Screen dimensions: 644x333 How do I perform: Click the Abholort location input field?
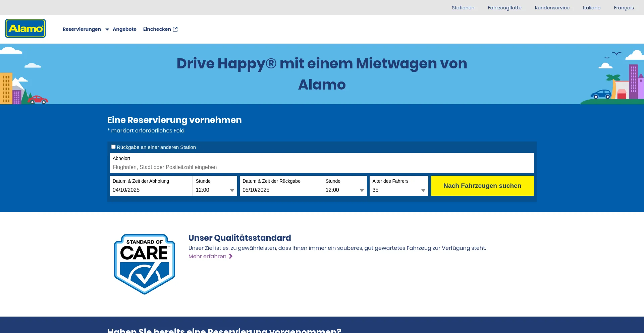pyautogui.click(x=322, y=167)
